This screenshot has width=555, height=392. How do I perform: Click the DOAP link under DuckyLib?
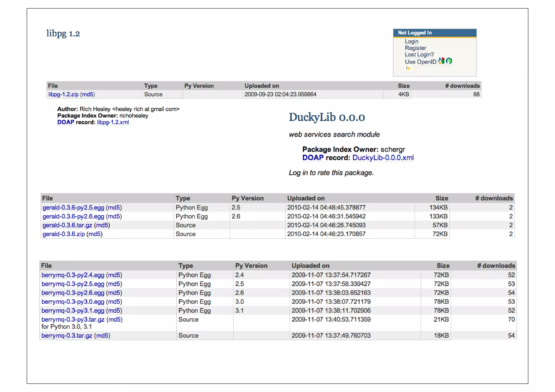point(313,158)
